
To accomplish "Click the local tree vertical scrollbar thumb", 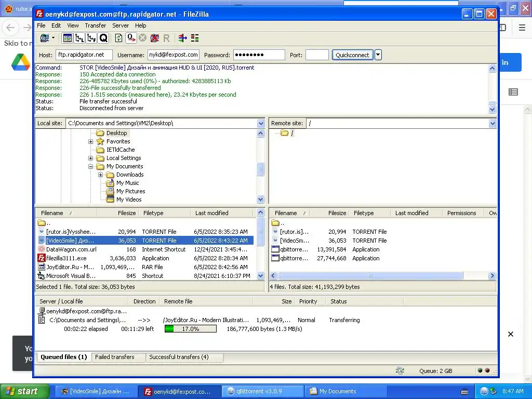I will coord(261,169).
